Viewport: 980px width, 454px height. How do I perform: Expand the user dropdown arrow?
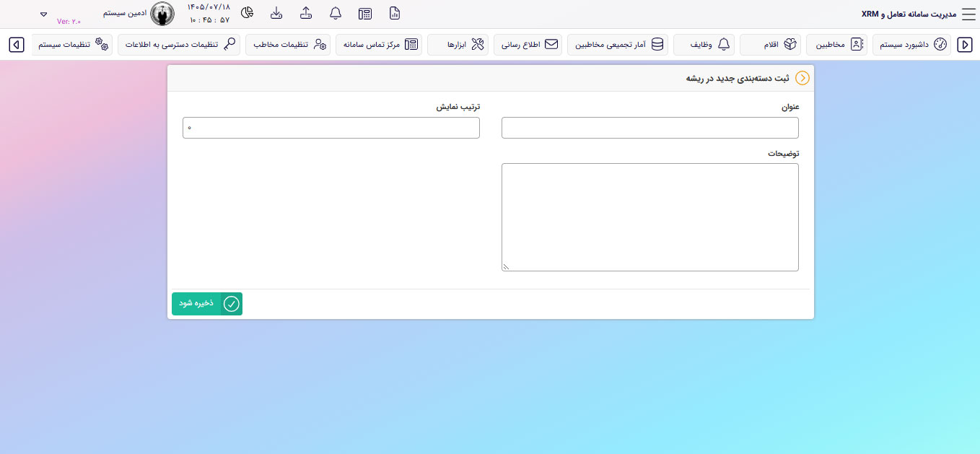(43, 14)
